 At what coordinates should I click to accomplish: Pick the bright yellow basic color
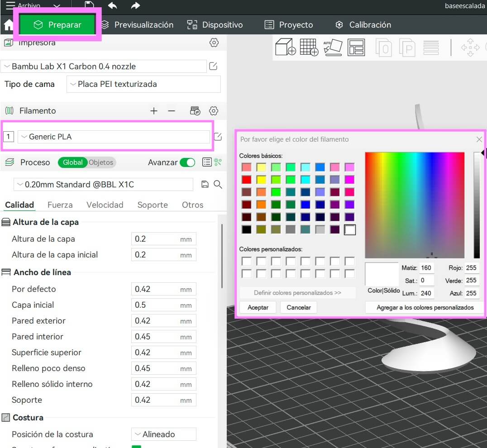click(261, 180)
